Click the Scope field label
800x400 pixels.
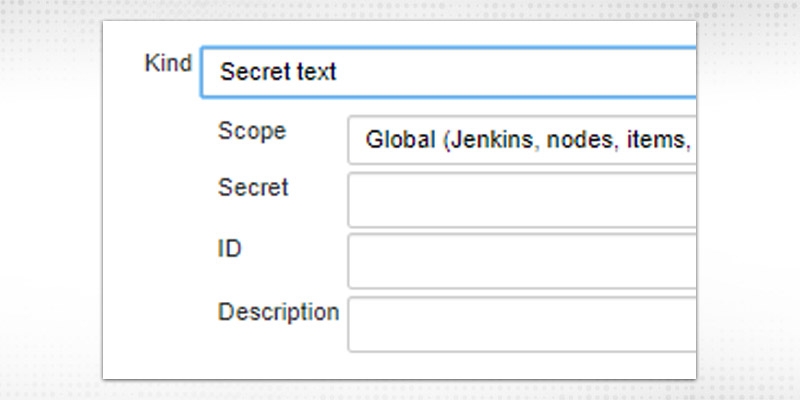pyautogui.click(x=251, y=132)
